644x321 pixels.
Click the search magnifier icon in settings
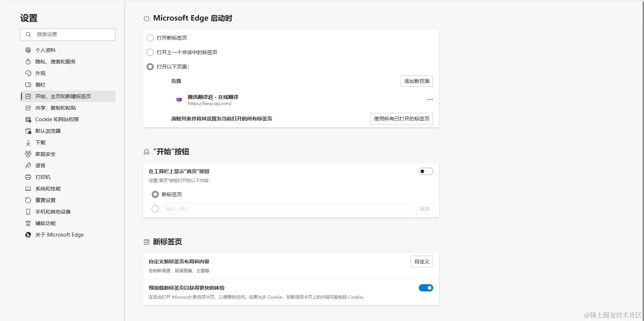(x=28, y=35)
